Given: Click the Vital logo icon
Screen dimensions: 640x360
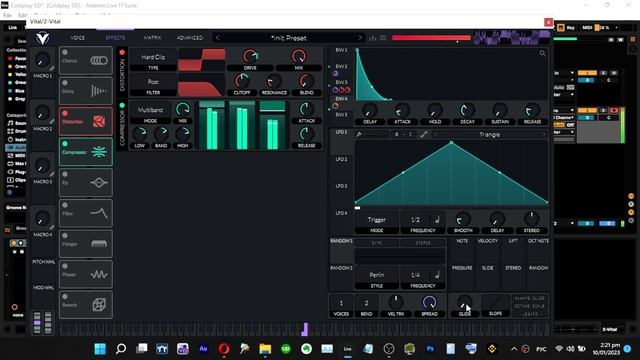Looking at the screenshot, I should point(42,38).
